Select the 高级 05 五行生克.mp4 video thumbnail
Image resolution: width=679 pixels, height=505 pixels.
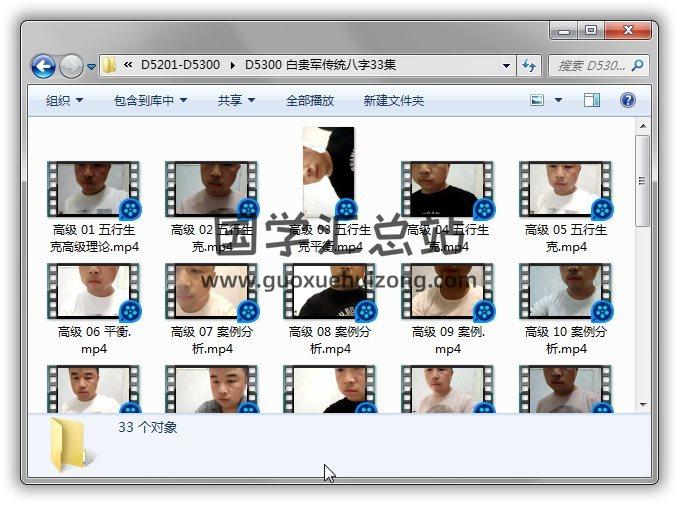pyautogui.click(x=566, y=189)
